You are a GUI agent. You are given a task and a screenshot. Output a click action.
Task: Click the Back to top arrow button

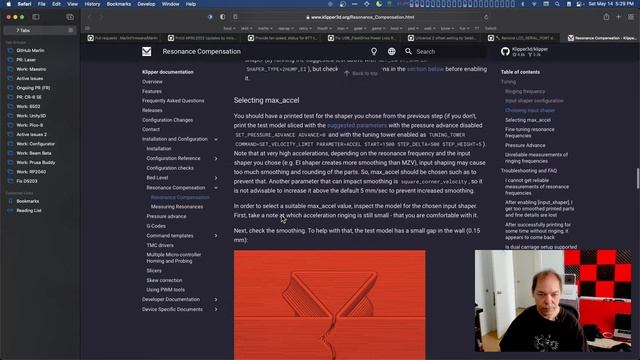point(361,73)
